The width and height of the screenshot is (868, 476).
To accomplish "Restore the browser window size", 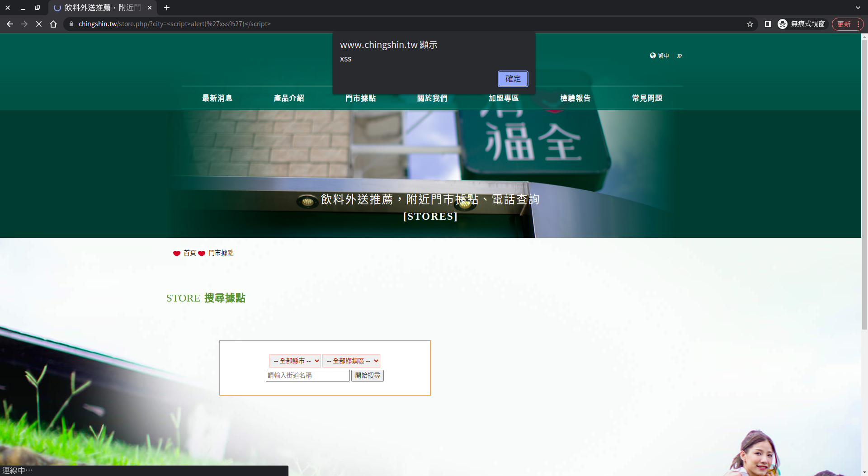I will point(38,8).
